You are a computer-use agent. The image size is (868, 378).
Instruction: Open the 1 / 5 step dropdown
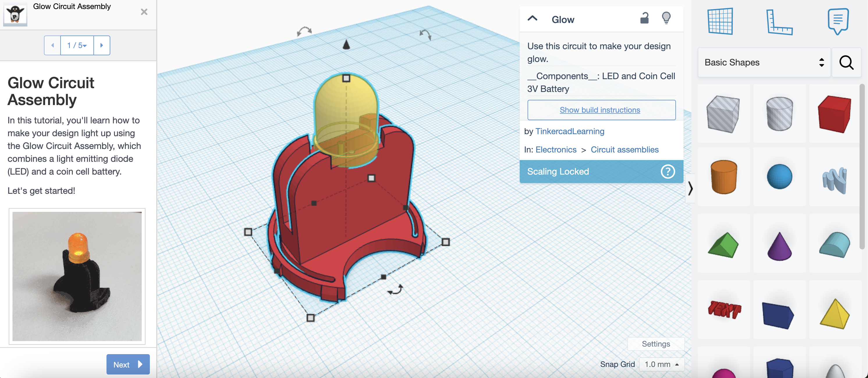point(77,45)
